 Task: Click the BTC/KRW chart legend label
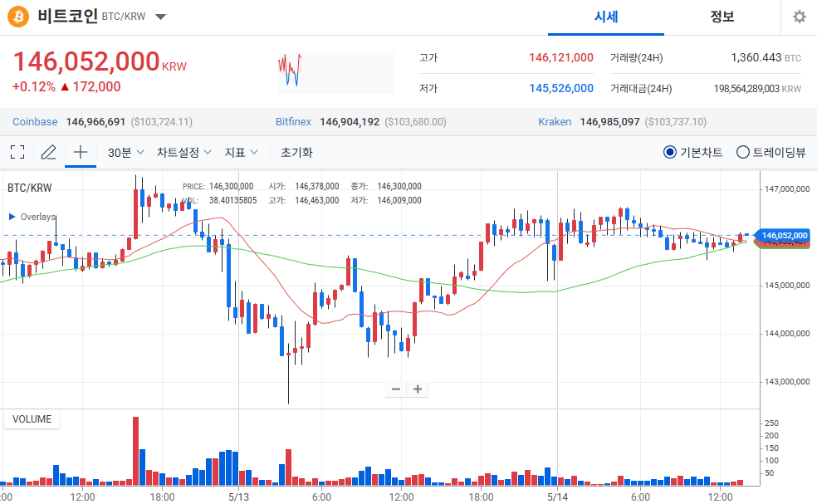(30, 188)
